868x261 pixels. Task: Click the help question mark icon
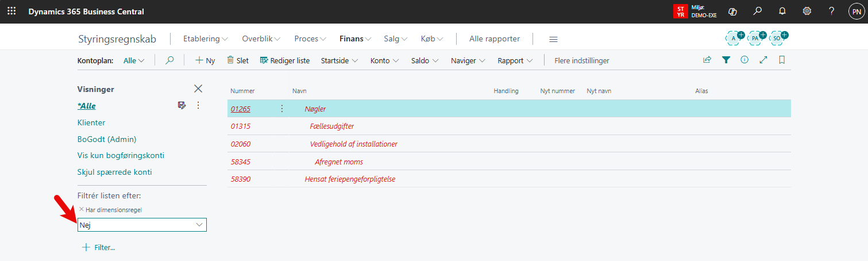click(x=831, y=11)
